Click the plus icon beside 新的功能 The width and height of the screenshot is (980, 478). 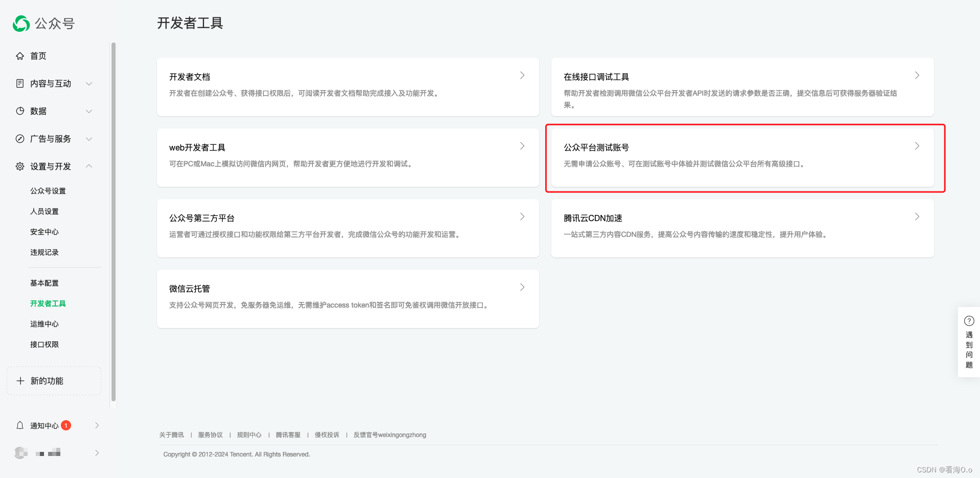coord(20,381)
